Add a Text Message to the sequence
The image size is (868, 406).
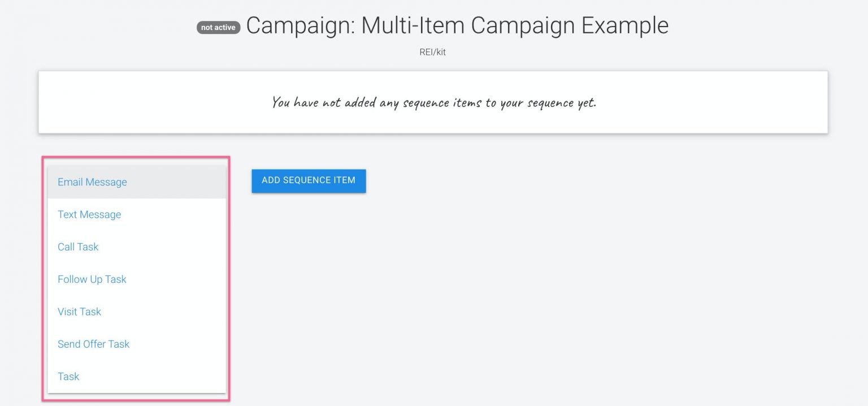coord(89,214)
